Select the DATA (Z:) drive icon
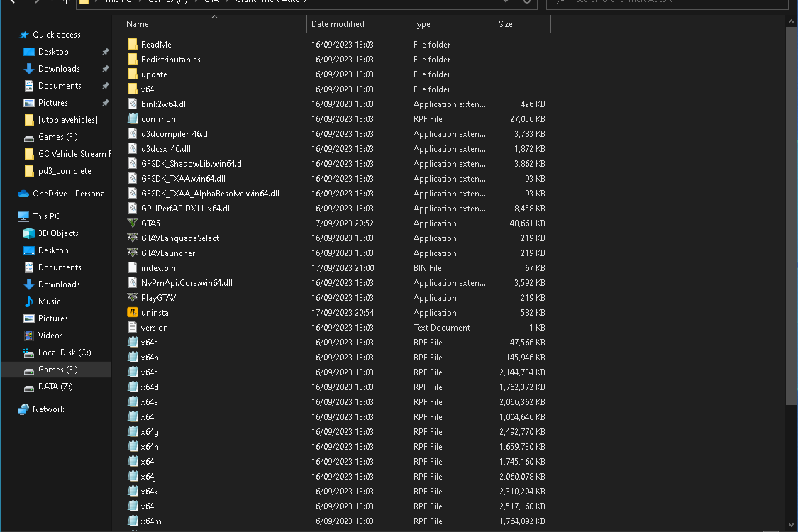798x532 pixels. (x=29, y=387)
